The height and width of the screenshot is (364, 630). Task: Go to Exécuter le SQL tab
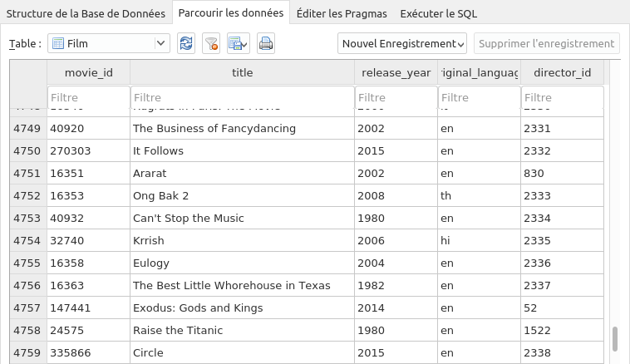[x=439, y=13]
